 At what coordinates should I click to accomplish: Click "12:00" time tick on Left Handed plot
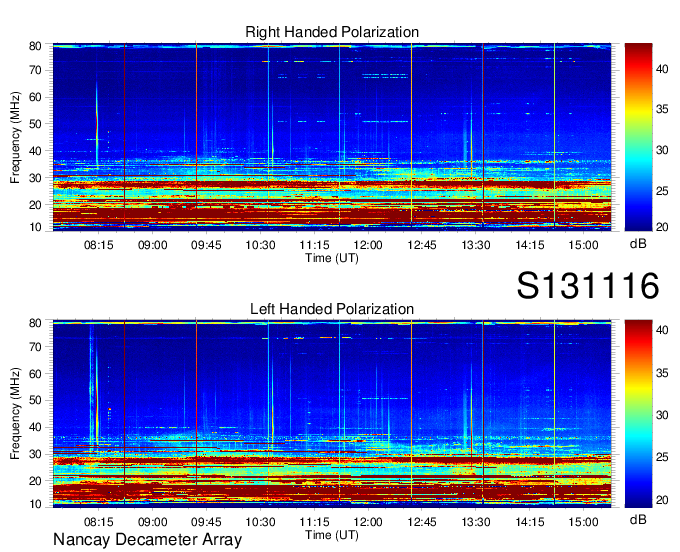point(368,521)
